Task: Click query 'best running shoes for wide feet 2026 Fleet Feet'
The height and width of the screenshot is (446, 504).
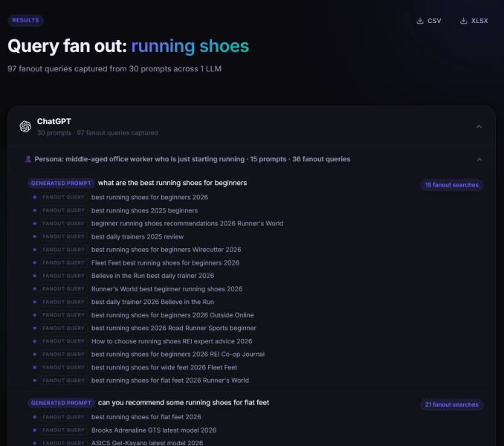Action: click(x=164, y=368)
